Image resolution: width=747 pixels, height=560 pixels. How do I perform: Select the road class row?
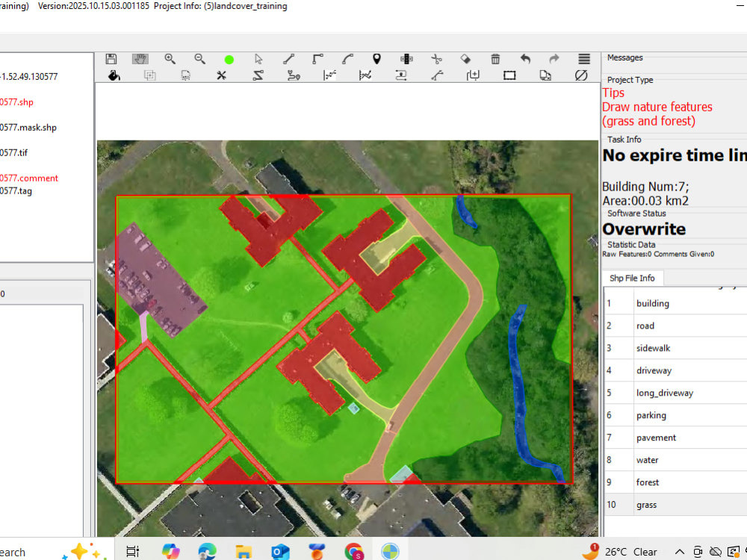coord(675,326)
